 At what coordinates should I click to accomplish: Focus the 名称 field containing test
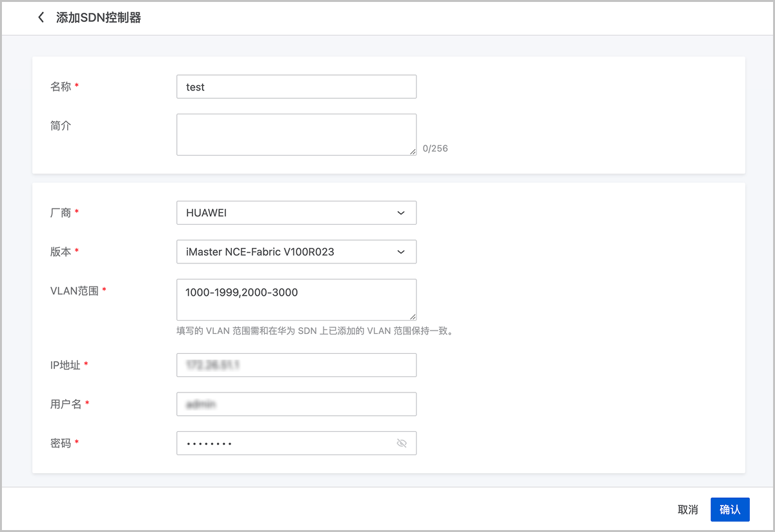coord(296,87)
